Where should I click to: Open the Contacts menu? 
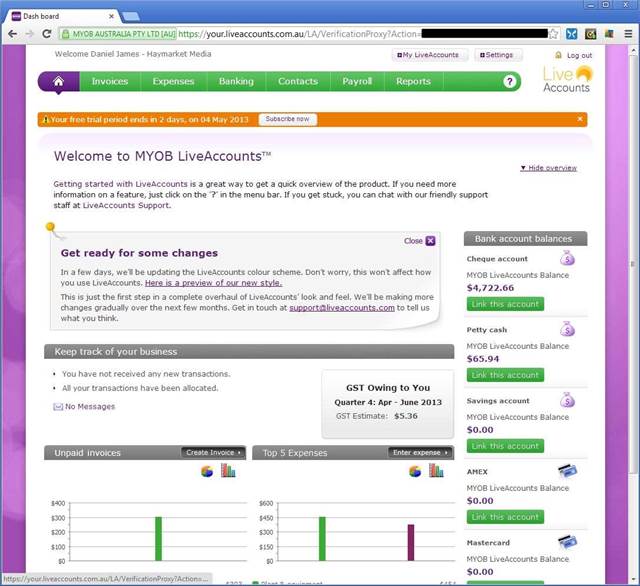tap(298, 81)
